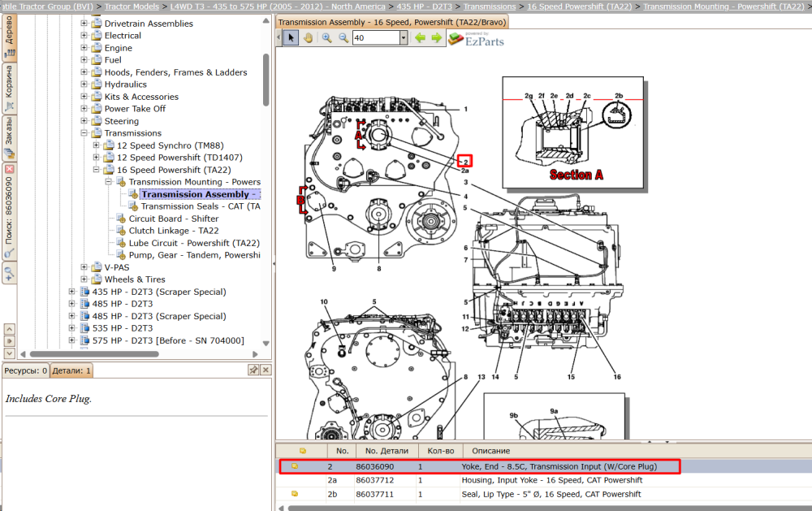Screen dimensions: 812x511
Task: Click L4WD T3 - 435 to 575 HP breadcrumb
Action: pos(278,6)
